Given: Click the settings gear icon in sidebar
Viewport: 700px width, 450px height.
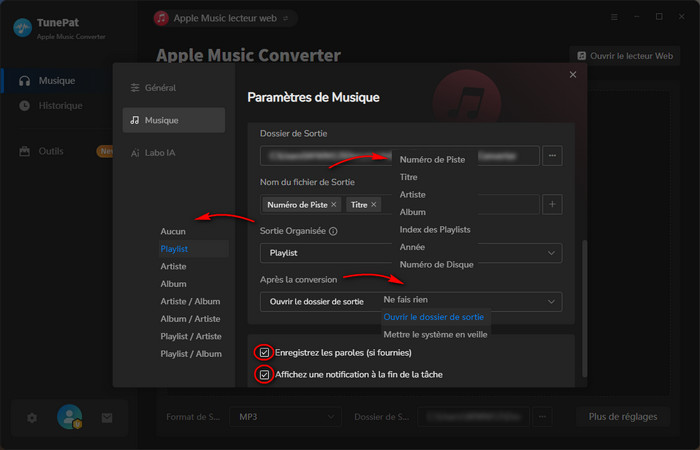Looking at the screenshot, I should tap(32, 418).
